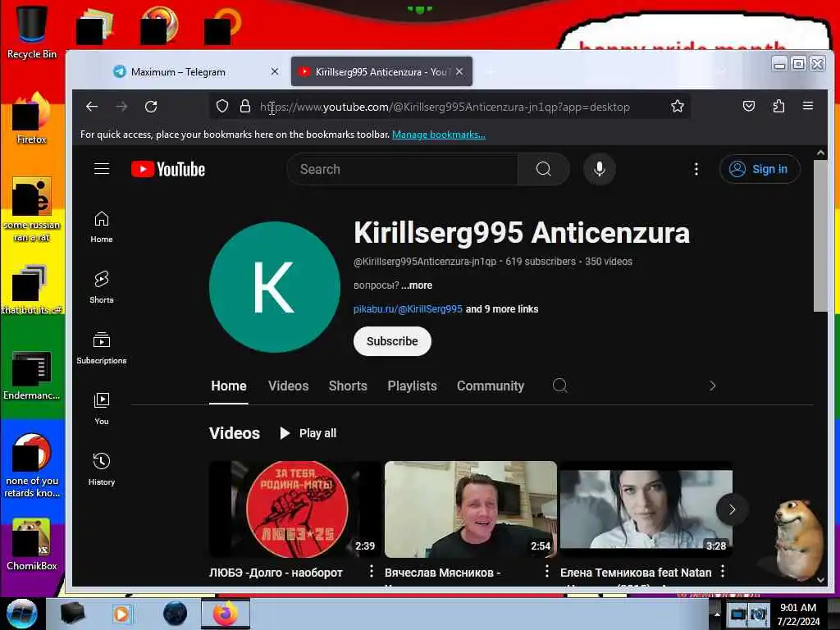
Task: Open the pikabu.ru/@KirillSerg995 link
Action: click(x=408, y=309)
